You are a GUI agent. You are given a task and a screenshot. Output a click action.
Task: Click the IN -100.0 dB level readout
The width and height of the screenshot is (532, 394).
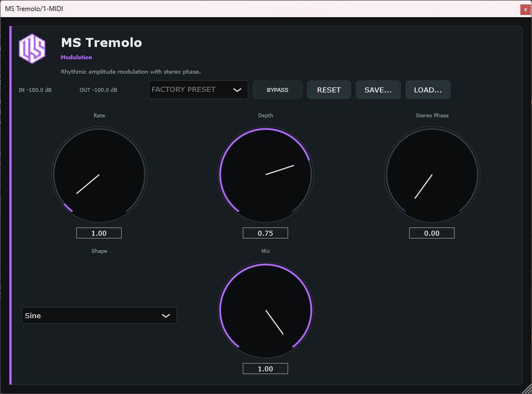click(x=35, y=90)
